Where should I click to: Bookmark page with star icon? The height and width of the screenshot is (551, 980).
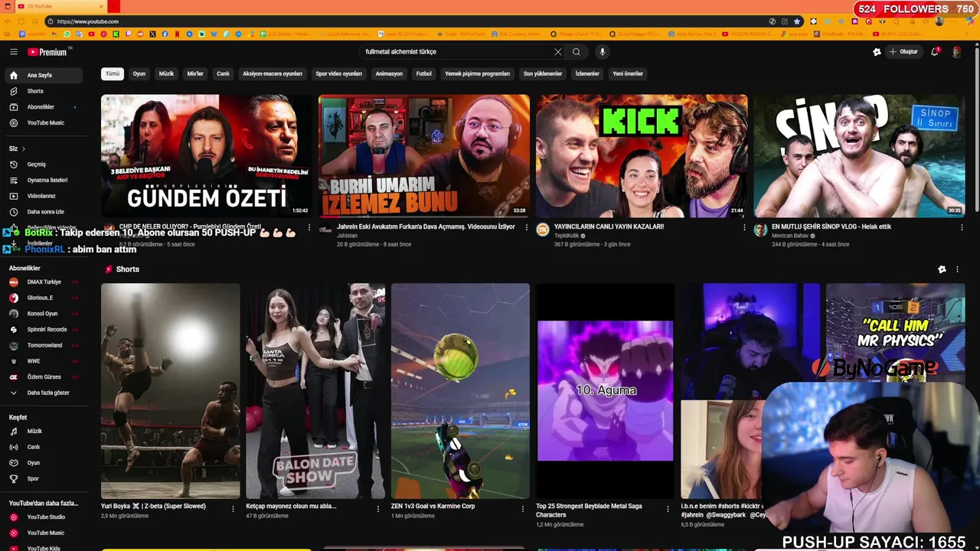point(797,21)
